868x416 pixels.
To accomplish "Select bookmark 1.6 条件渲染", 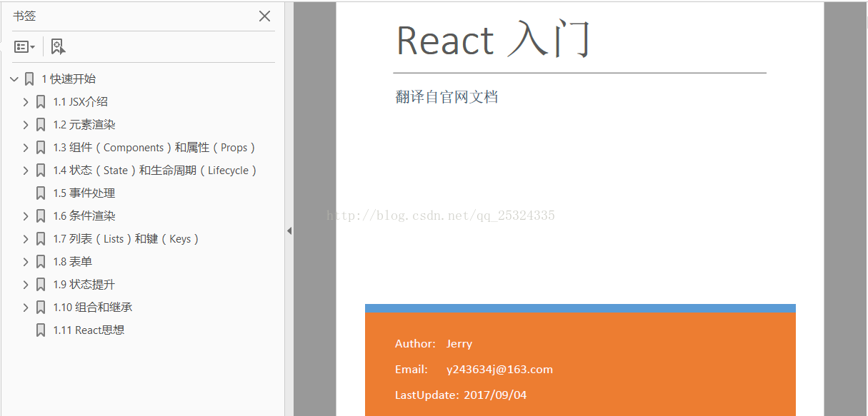I will [84, 216].
